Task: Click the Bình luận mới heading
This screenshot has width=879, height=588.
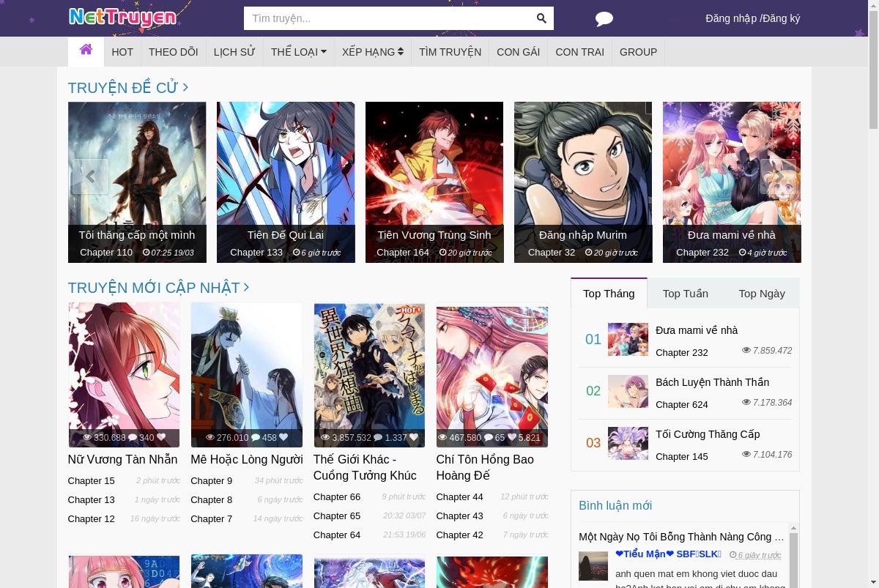Action: click(615, 506)
